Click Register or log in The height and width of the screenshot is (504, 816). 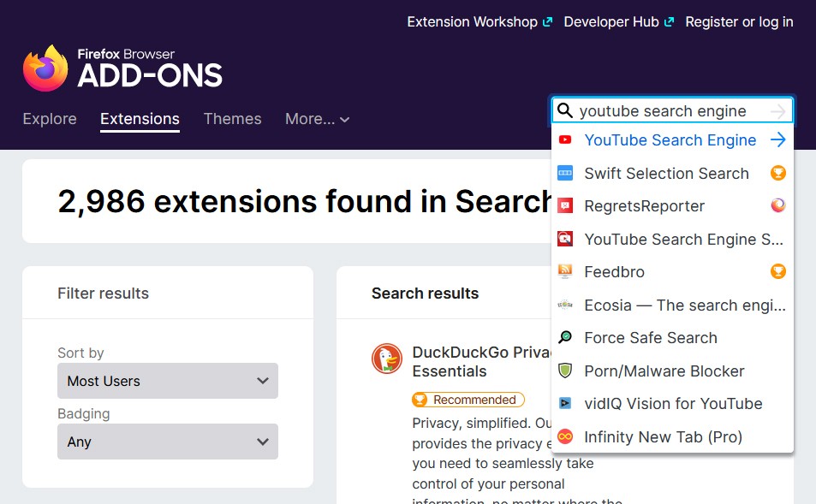tap(739, 22)
